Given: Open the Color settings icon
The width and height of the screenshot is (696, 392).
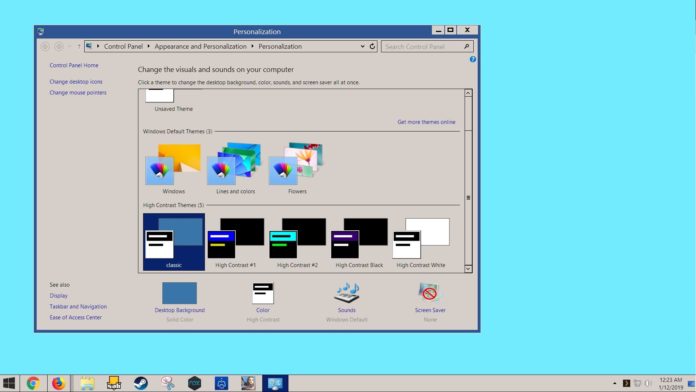Looking at the screenshot, I should pyautogui.click(x=263, y=293).
